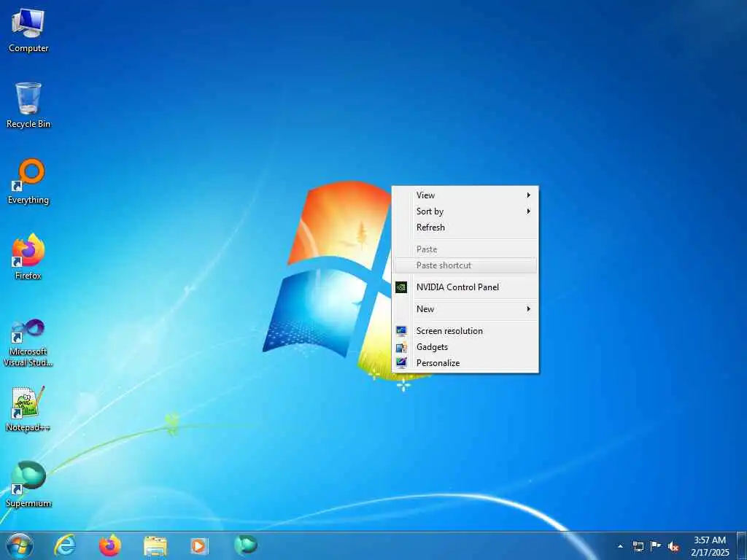Open NVIDIA Control Panel from menu

point(465,287)
